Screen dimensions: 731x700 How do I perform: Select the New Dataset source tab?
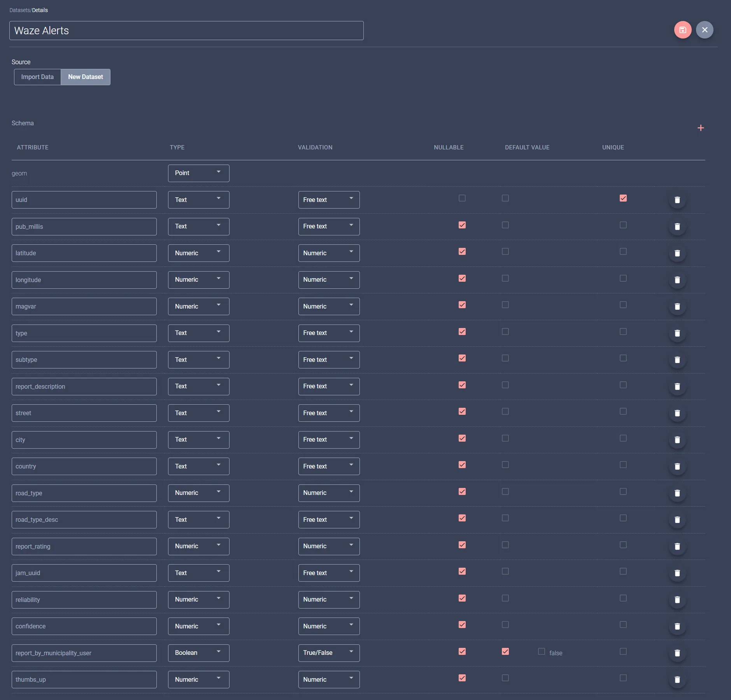(x=86, y=77)
